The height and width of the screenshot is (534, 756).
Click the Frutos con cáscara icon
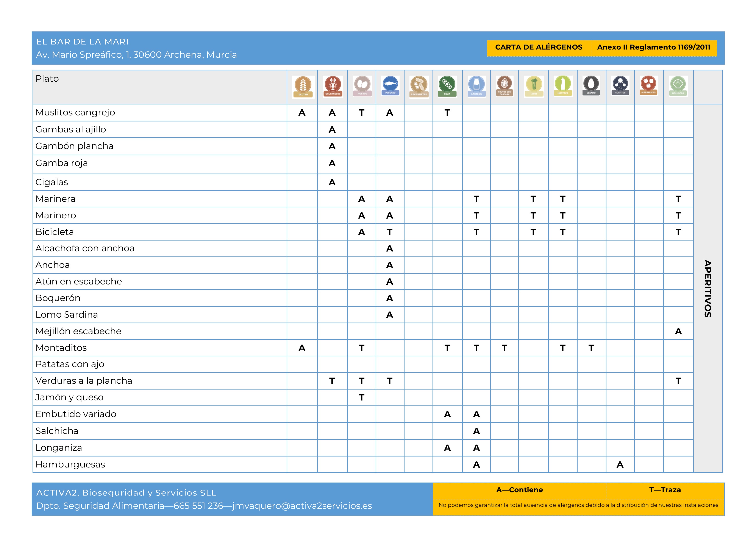505,86
